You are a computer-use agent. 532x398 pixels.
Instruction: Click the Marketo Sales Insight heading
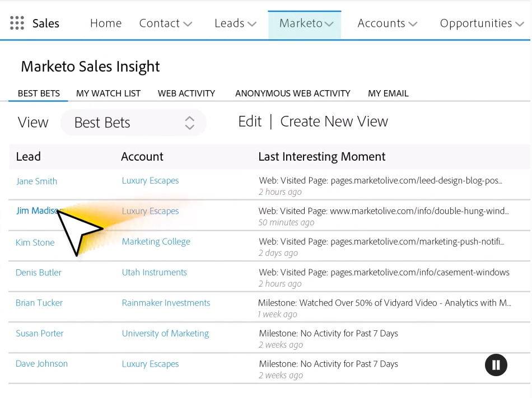(90, 67)
